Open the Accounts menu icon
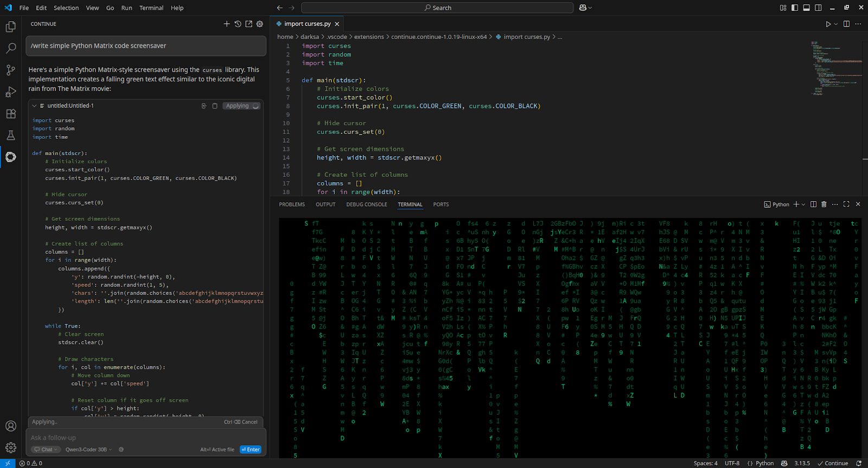Viewport: 868px width, 468px height. 10,426
